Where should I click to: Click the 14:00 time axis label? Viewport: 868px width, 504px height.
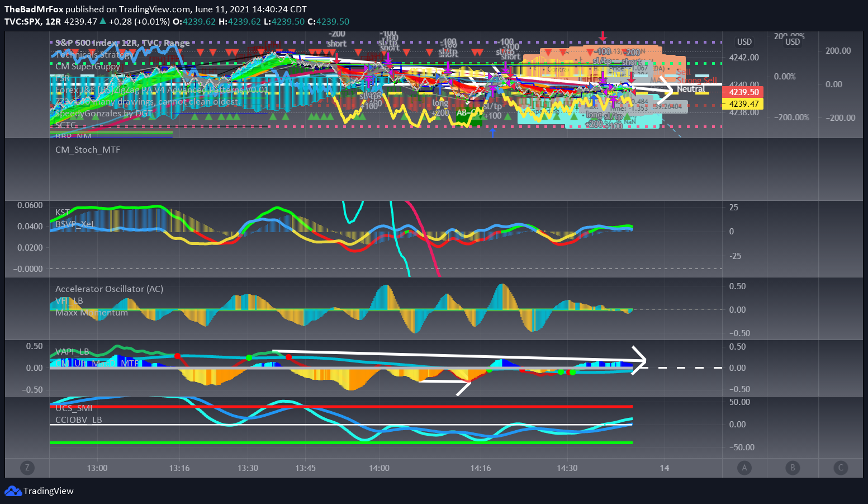pyautogui.click(x=380, y=468)
